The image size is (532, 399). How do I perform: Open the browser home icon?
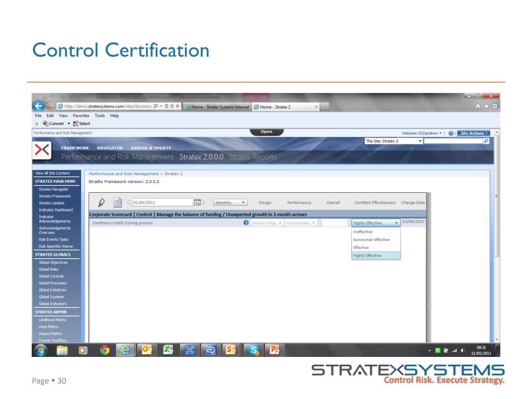[478, 106]
